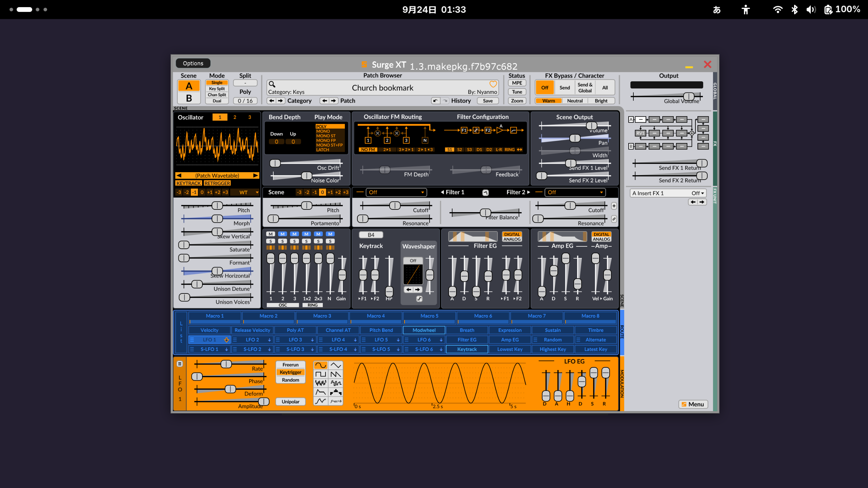Toggle oscillator KEYTRACK
The height and width of the screenshot is (488, 868).
(189, 183)
